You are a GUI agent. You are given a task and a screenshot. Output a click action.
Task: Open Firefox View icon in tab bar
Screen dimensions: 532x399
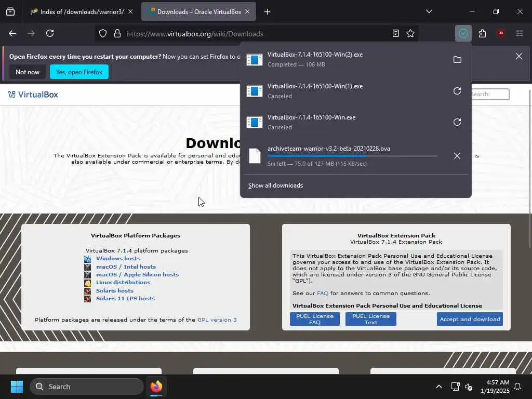tap(10, 11)
